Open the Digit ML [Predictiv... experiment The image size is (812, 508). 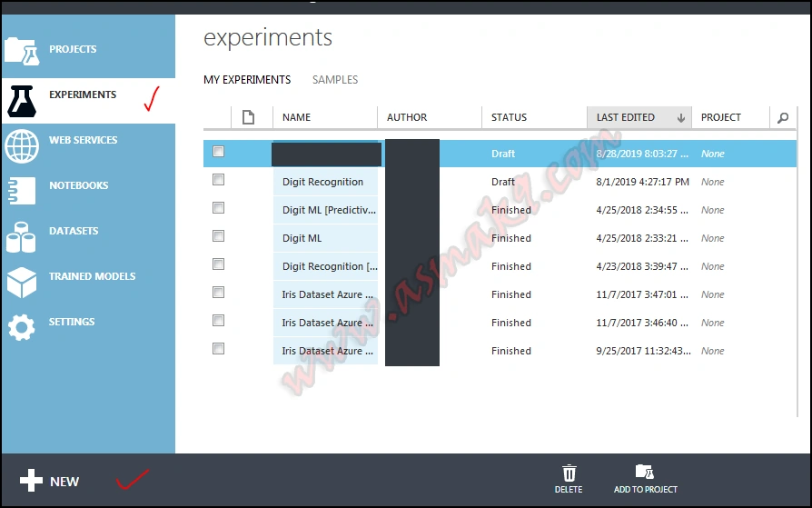330,210
